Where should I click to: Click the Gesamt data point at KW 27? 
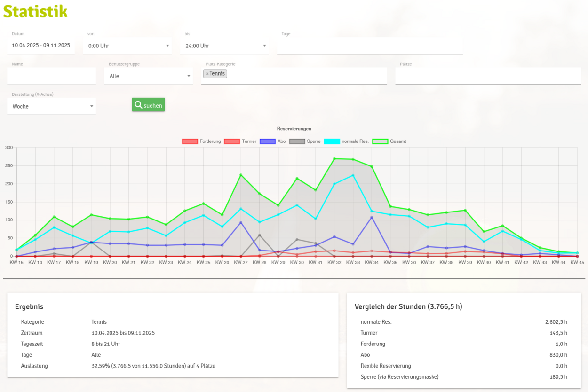click(241, 175)
